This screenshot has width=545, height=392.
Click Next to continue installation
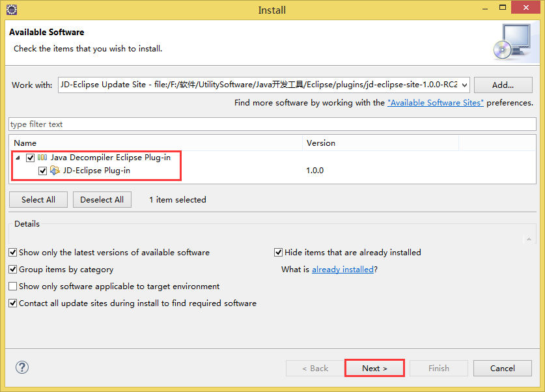(374, 368)
